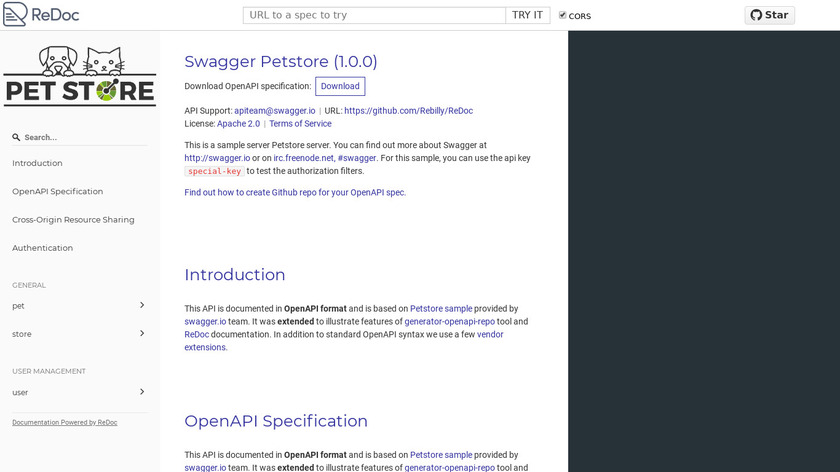Open the apiteam@swagger.io email link
Image resolution: width=840 pixels, height=472 pixels.
274,110
